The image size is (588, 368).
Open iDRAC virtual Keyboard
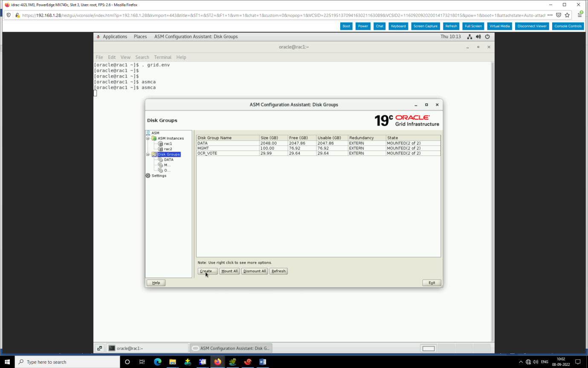coord(398,26)
